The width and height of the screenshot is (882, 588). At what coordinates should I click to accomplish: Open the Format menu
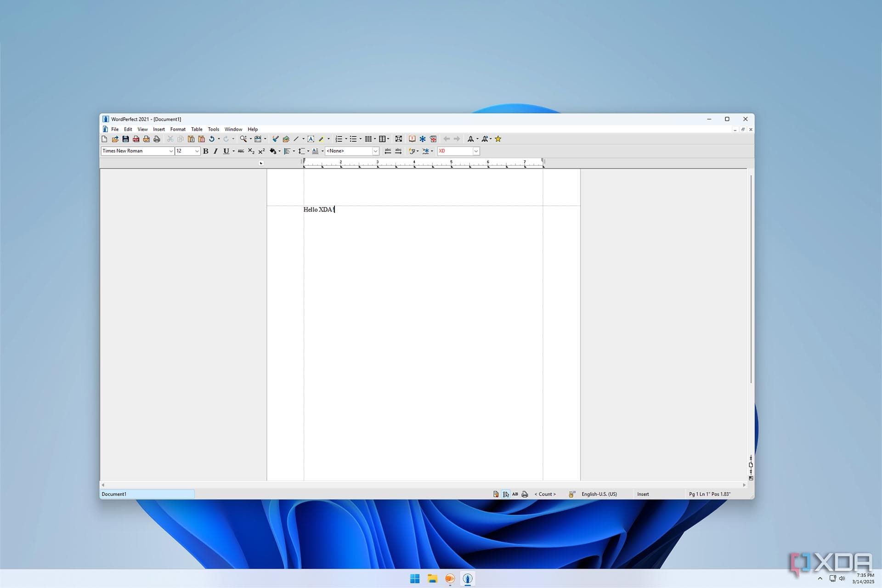click(177, 129)
